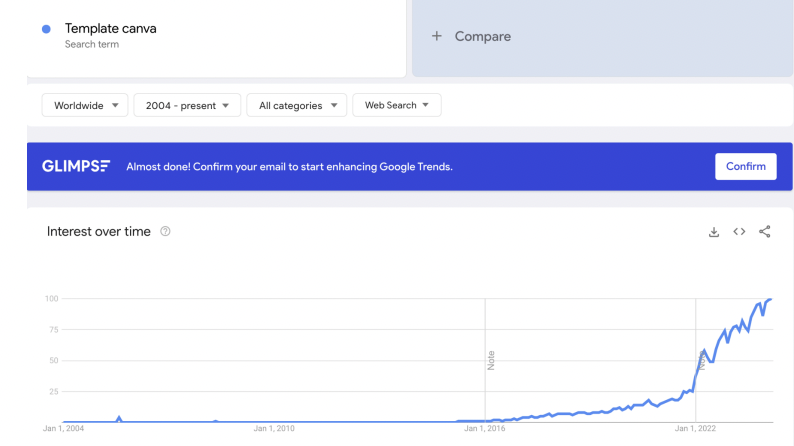794x446 pixels.
Task: Click the Compare search term box
Action: [600, 37]
